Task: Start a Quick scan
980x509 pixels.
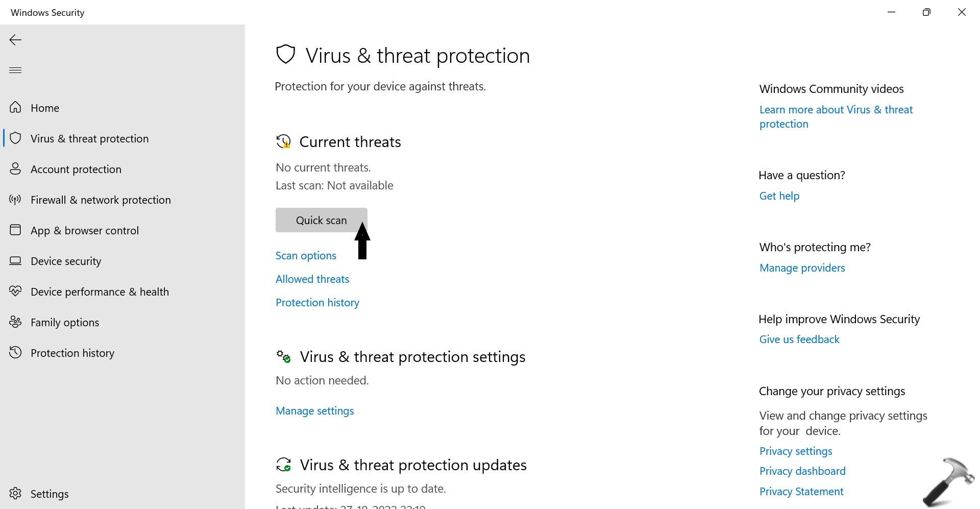Action: tap(321, 220)
